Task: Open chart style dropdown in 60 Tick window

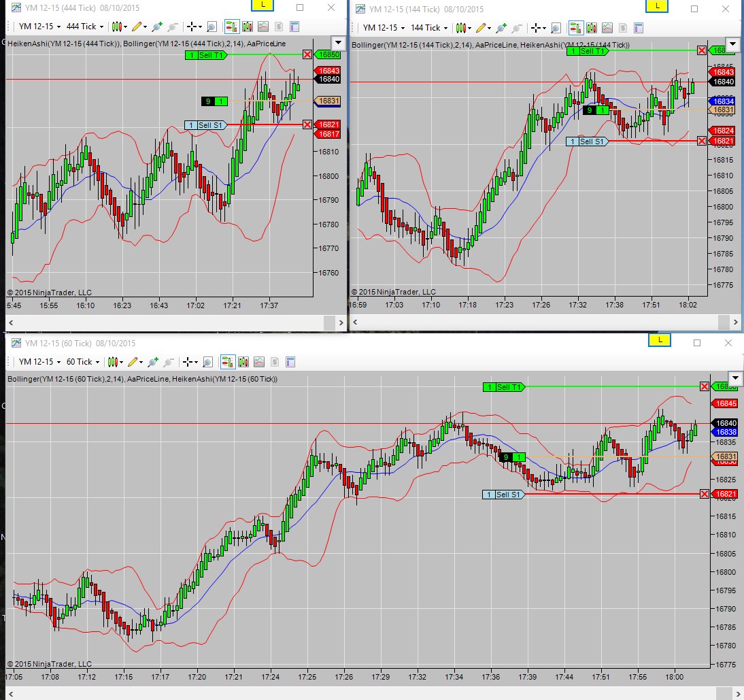Action: [116, 362]
